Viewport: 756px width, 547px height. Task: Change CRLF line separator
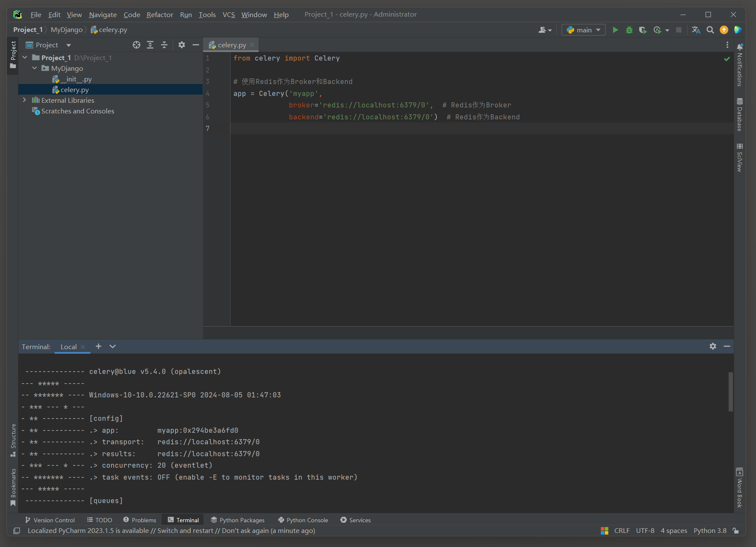point(622,531)
